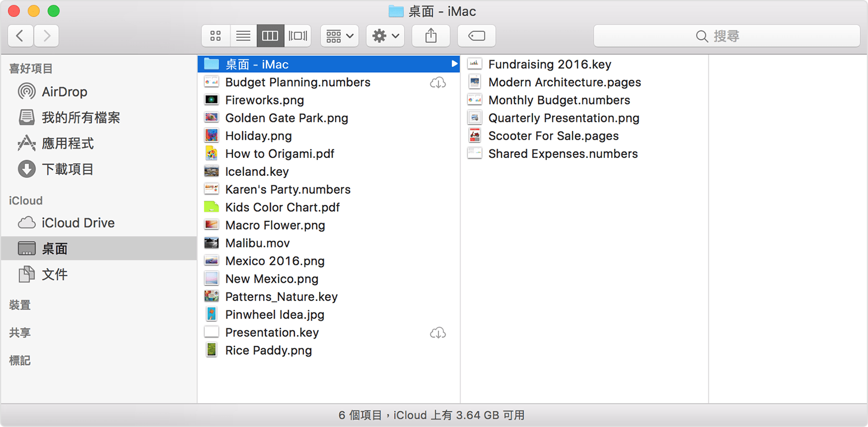Open the gear action menu
The image size is (868, 427).
pos(385,36)
